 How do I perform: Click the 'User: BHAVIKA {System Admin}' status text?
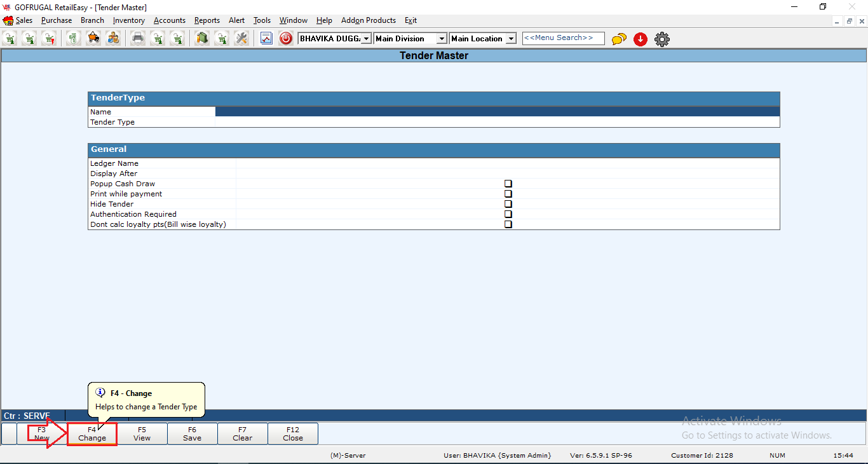pyautogui.click(x=497, y=456)
